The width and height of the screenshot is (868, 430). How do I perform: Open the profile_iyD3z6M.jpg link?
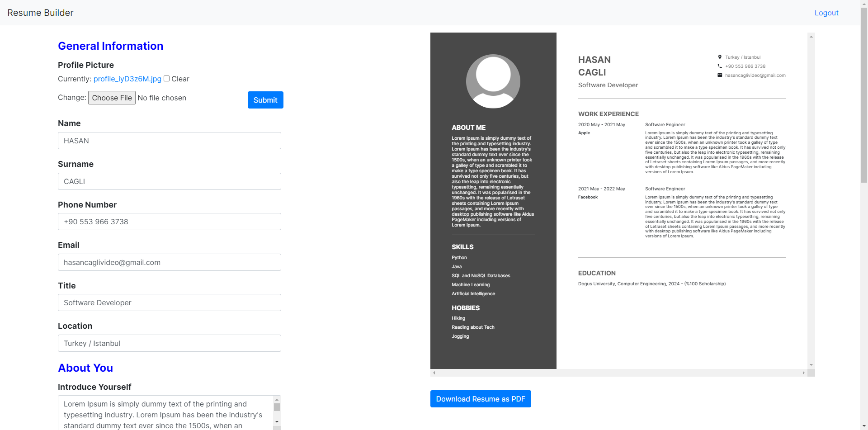click(x=127, y=79)
